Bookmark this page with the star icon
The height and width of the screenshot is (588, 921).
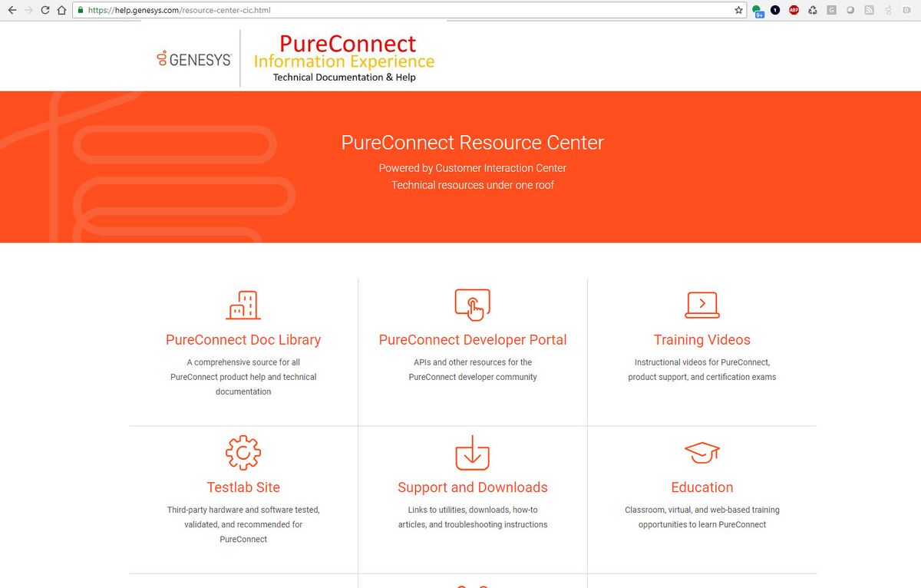point(738,11)
